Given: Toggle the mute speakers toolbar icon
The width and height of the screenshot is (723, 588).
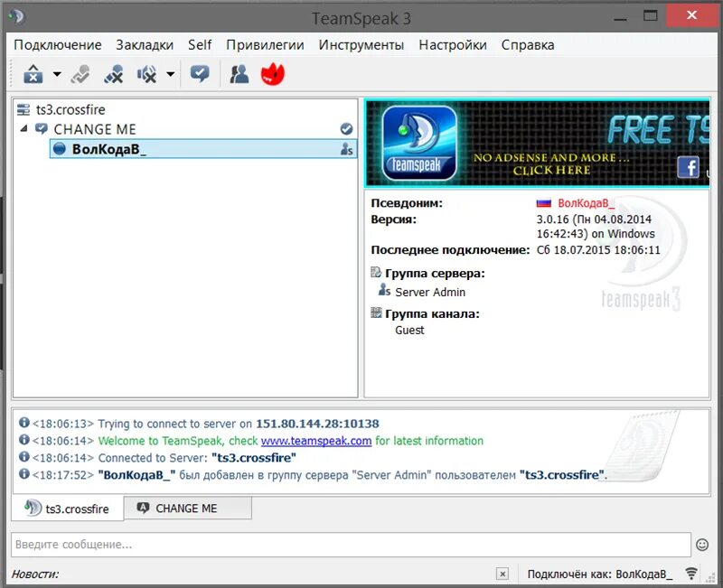Looking at the screenshot, I should 146,74.
